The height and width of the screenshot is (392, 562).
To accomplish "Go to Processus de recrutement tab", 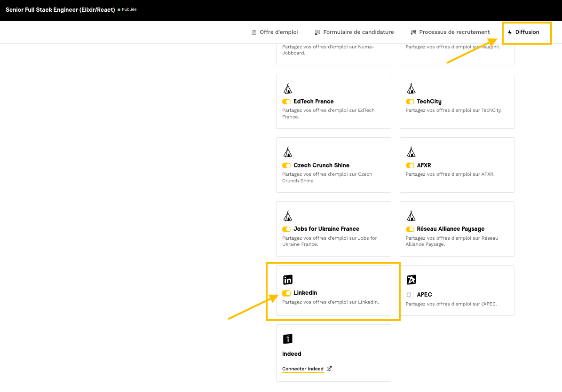I will click(450, 32).
